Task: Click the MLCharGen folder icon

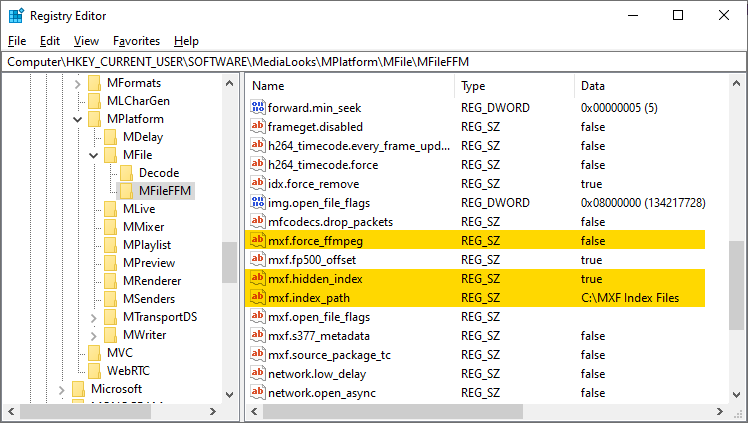Action: 94,101
